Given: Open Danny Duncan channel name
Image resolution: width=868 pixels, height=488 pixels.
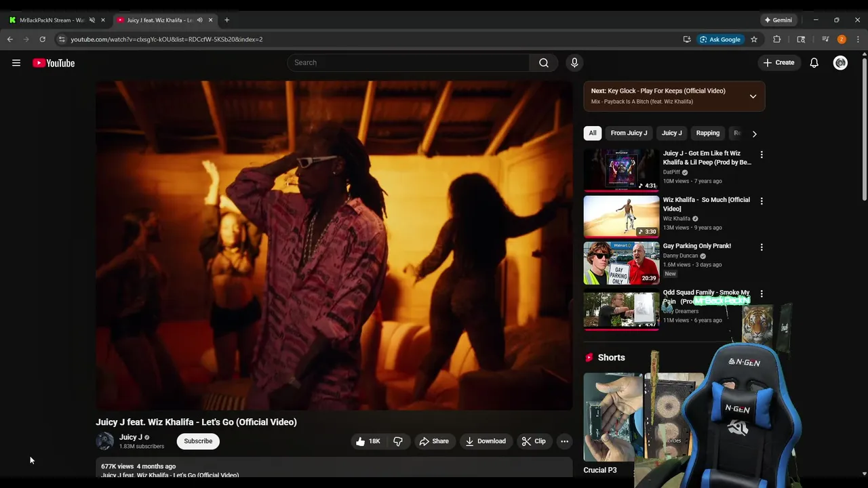Looking at the screenshot, I should (680, 256).
